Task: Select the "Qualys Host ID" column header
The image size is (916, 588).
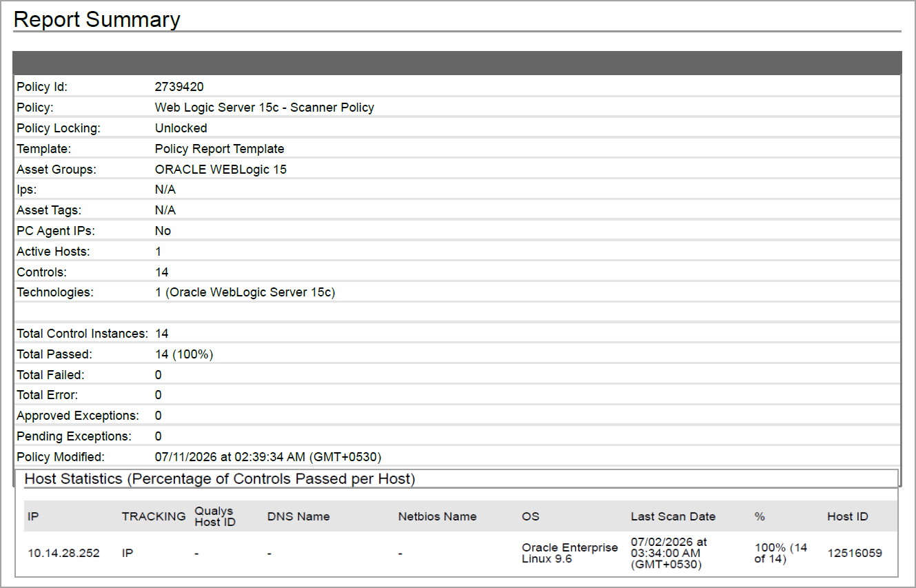Action: click(215, 516)
